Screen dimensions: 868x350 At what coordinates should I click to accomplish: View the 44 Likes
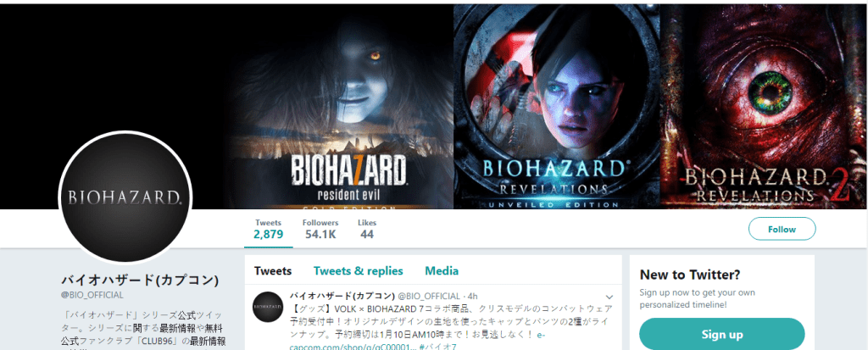pyautogui.click(x=366, y=229)
